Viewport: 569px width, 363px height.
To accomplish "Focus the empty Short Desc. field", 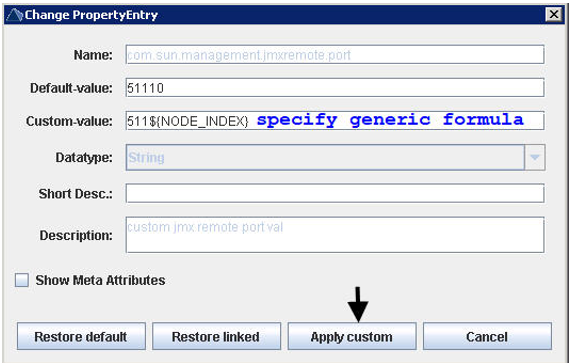I will point(335,193).
